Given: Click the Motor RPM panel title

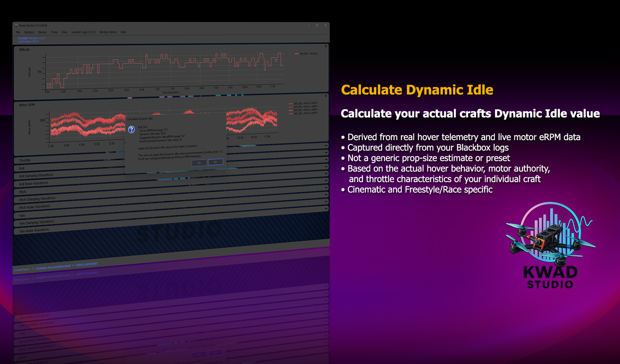Looking at the screenshot, I should pos(27,105).
